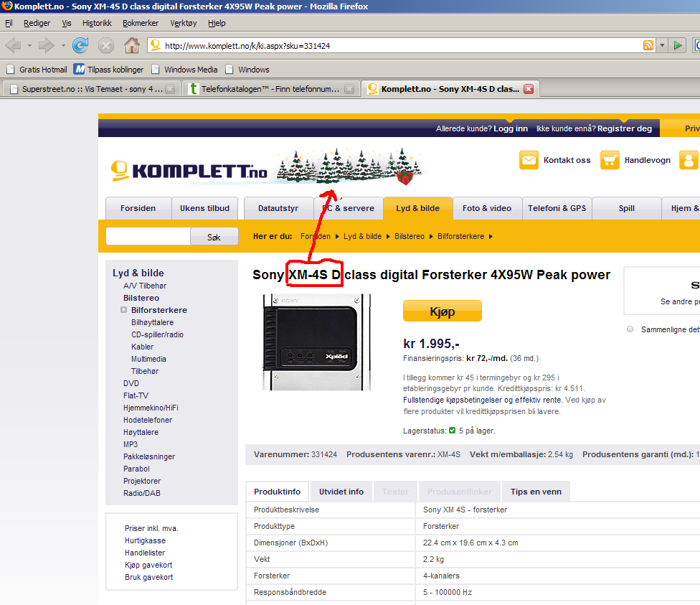Reload the page with the refresh icon
This screenshot has height=605, width=700.
(80, 46)
